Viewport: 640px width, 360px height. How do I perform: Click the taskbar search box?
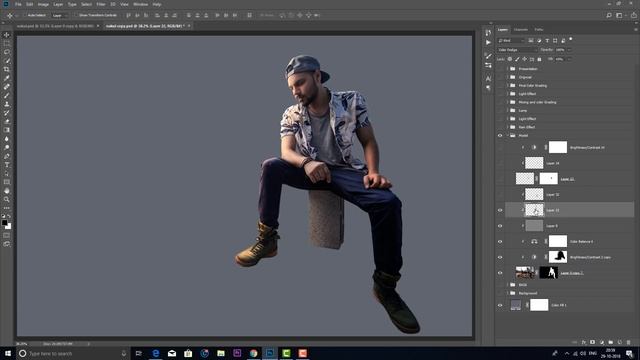[73, 353]
